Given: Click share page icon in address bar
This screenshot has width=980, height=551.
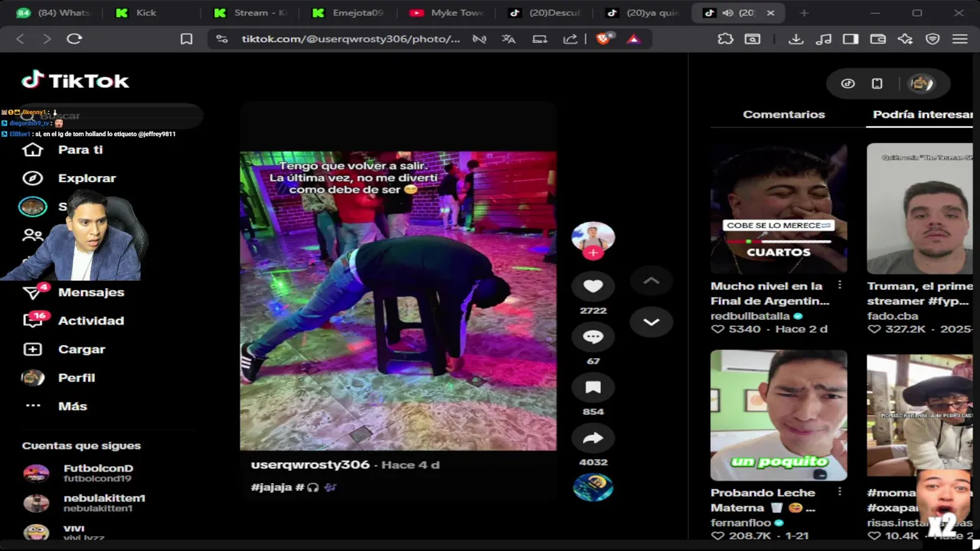Looking at the screenshot, I should pyautogui.click(x=570, y=38).
